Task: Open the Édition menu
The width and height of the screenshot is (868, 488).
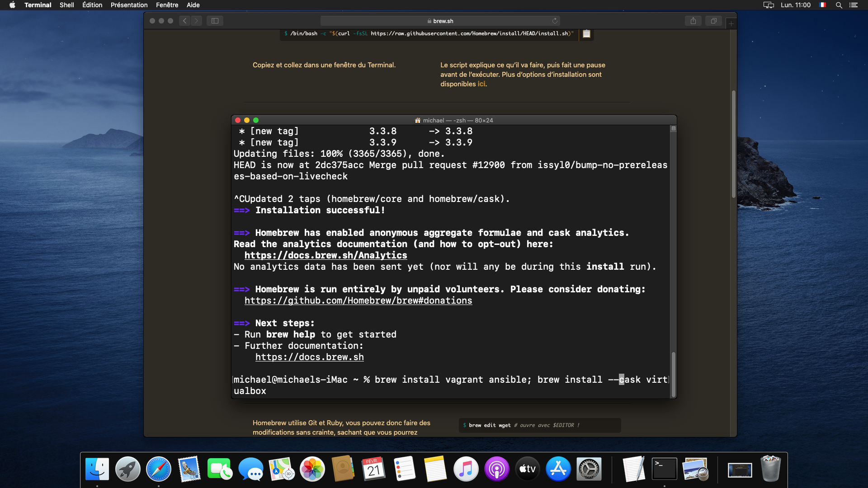Action: 92,5
